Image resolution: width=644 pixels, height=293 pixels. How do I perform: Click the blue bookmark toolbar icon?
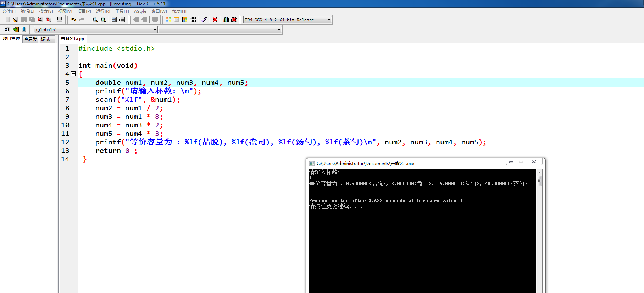click(24, 29)
